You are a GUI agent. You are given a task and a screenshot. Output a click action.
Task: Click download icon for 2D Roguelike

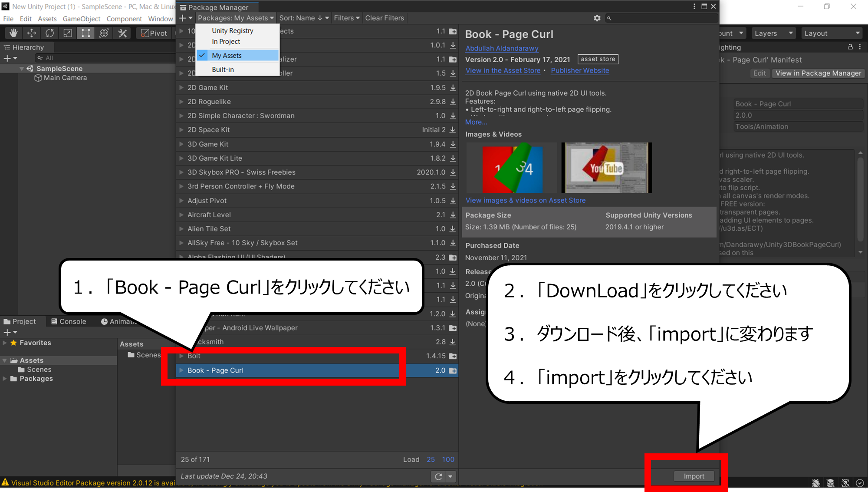(x=453, y=102)
